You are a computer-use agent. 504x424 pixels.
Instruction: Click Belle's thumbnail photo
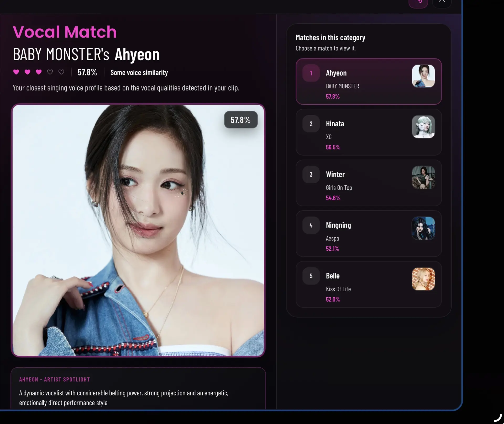tap(423, 279)
